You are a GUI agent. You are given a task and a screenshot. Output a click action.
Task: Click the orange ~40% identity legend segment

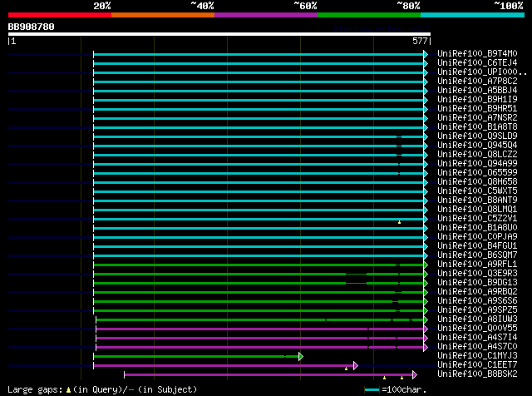(163, 15)
